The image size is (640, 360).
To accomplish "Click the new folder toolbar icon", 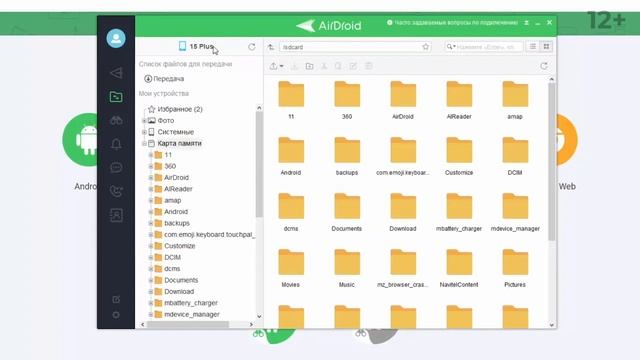I will coord(309,66).
